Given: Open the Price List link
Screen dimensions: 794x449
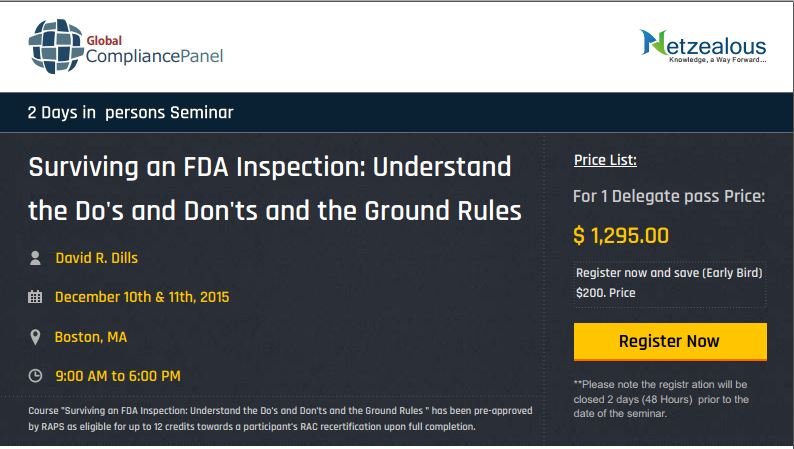Looking at the screenshot, I should (605, 160).
